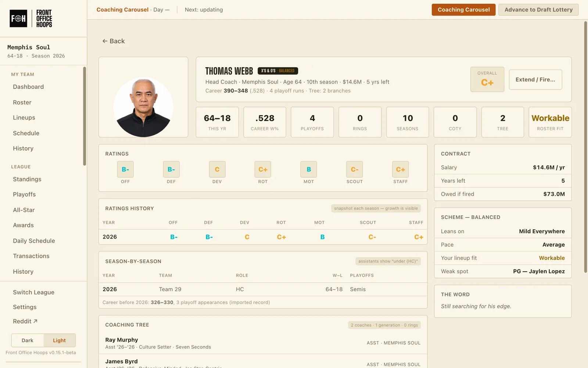This screenshot has width=588, height=368.
Task: Click the FOH logo icon
Action: (x=18, y=18)
